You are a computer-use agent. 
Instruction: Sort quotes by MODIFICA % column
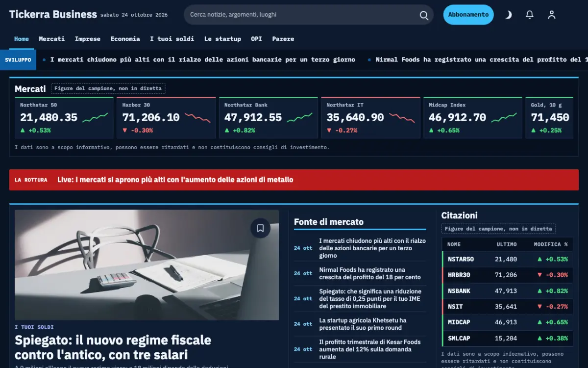(x=551, y=244)
